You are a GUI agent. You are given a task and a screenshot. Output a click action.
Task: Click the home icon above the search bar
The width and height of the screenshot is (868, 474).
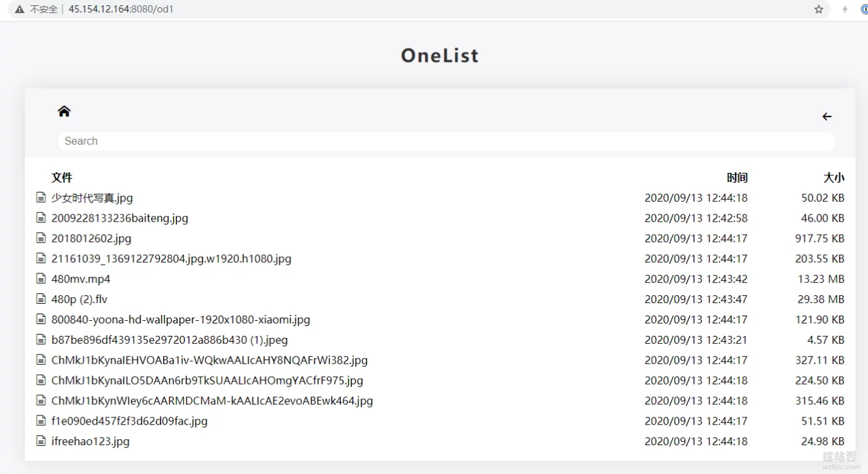pos(64,110)
